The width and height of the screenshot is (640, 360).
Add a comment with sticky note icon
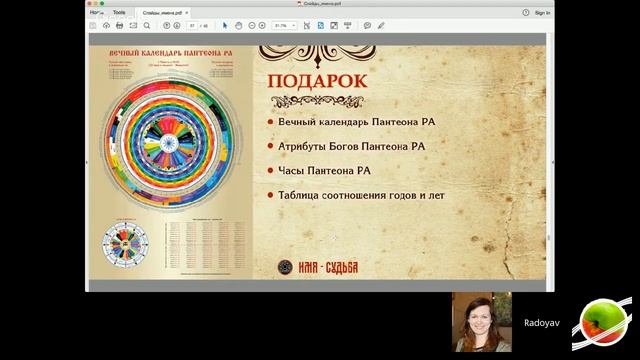tap(367, 25)
